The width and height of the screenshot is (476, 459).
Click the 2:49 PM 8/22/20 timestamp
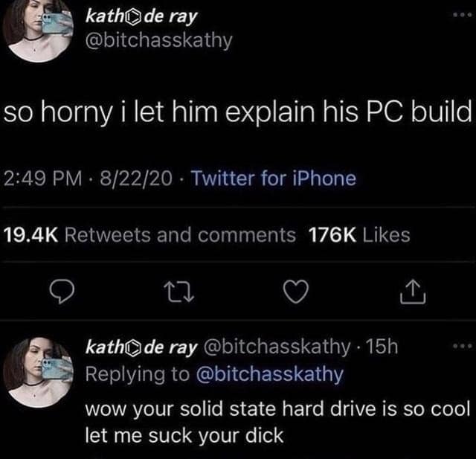[x=88, y=179]
